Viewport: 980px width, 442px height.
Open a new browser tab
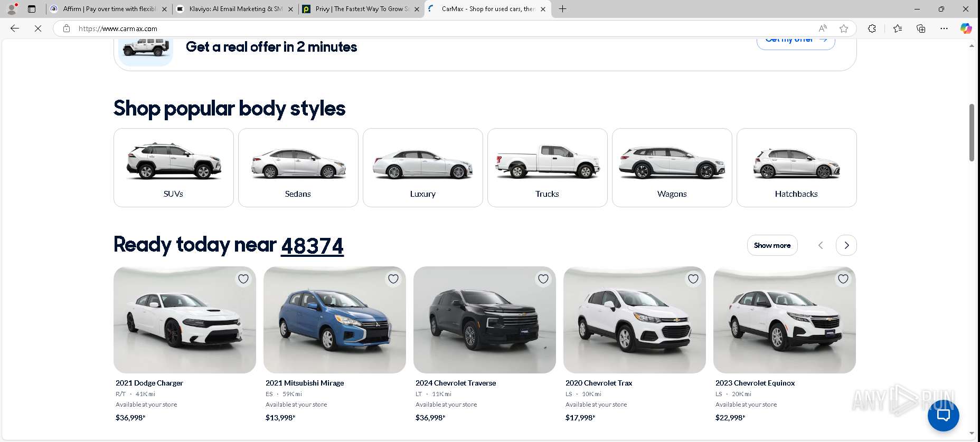563,9
